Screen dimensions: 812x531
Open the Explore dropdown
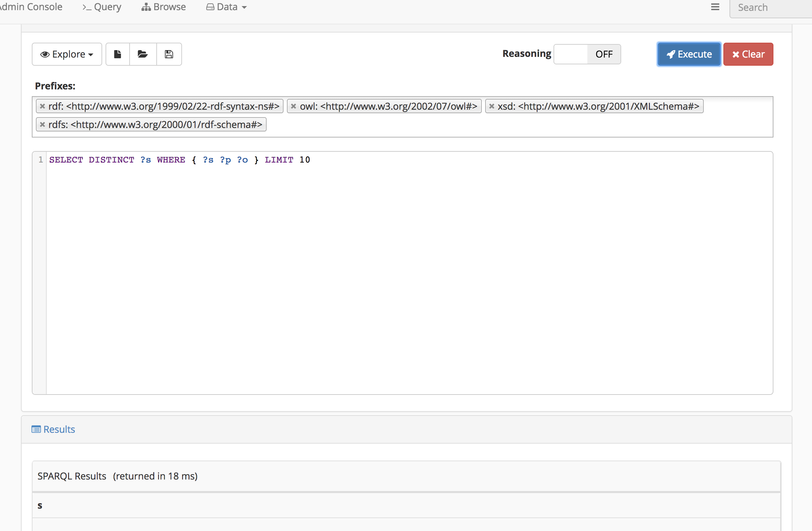67,54
